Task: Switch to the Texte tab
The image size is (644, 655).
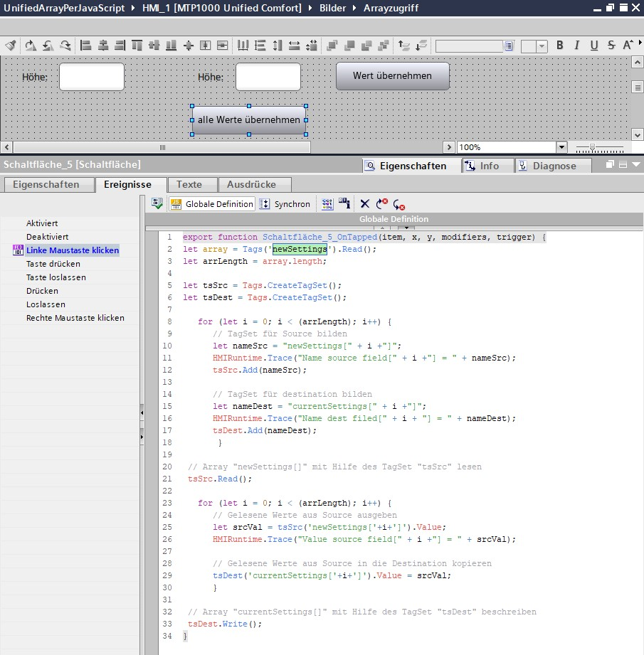Action: tap(189, 184)
